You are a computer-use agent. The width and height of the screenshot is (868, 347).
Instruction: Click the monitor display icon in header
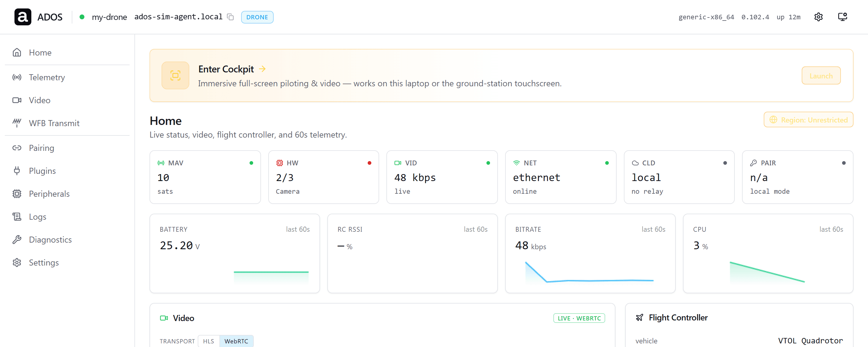[842, 17]
